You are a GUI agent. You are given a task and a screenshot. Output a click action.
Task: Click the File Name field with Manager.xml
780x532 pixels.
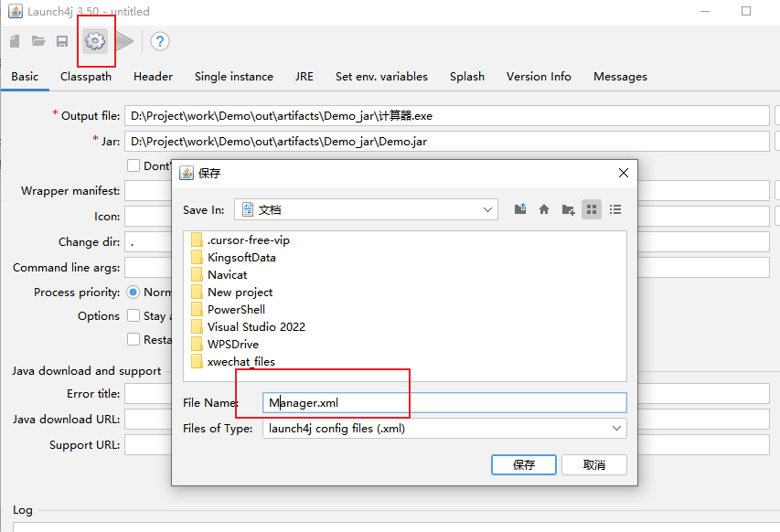(444, 403)
